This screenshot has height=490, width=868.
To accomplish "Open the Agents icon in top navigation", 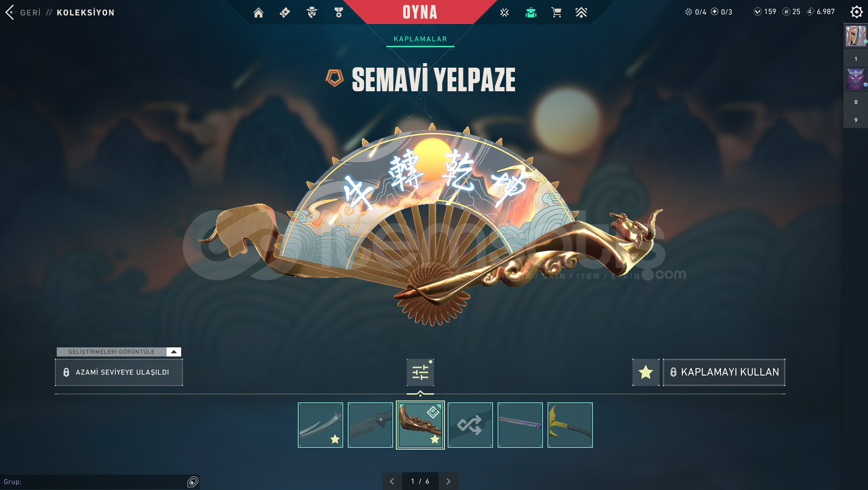I will coord(312,12).
